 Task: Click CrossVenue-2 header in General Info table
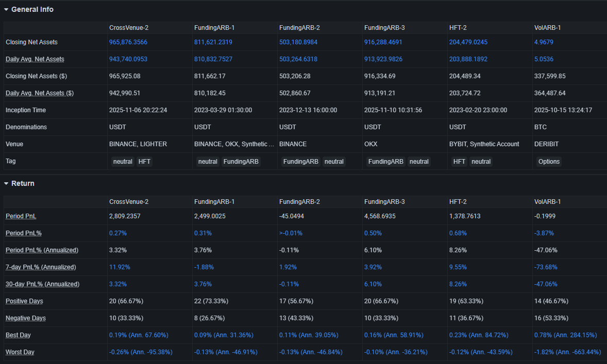(129, 28)
